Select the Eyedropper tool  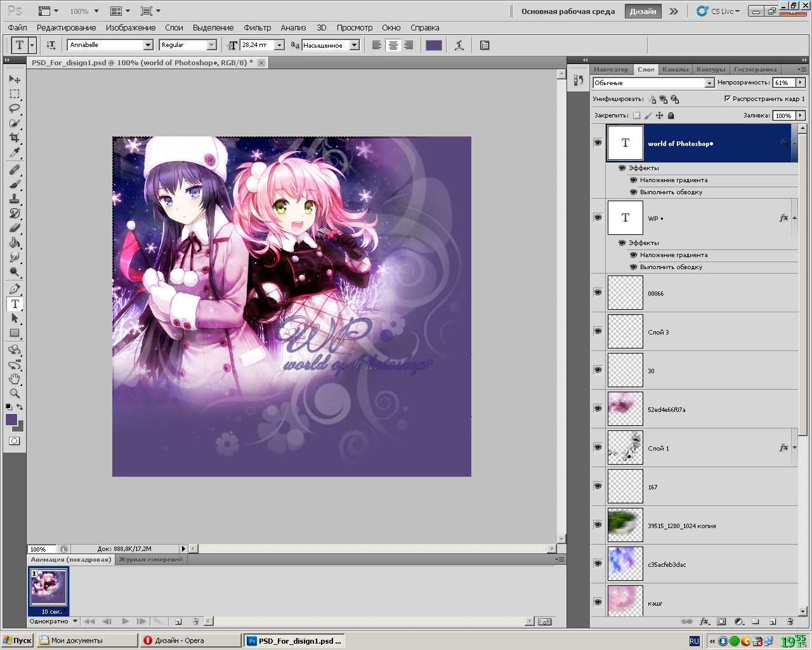tap(15, 152)
